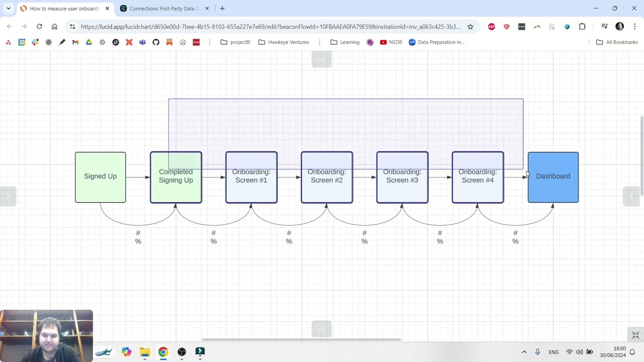Select the Onboarding: Screen #4 shape
This screenshot has height=362, width=644.
pos(477,177)
